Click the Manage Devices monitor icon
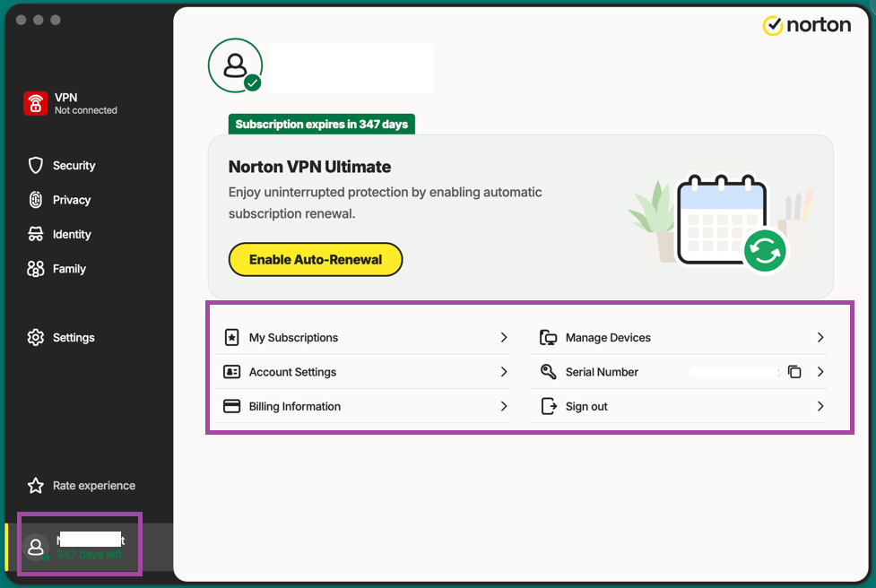 [x=548, y=337]
